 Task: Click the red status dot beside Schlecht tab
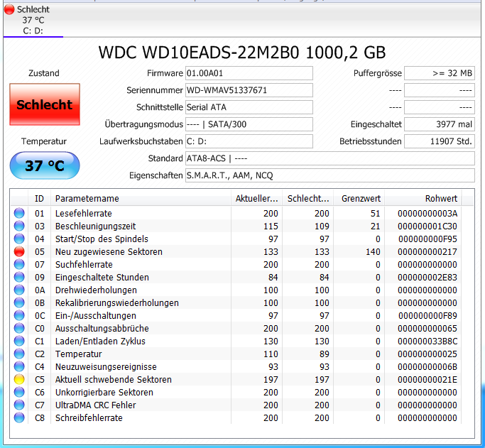[9, 9]
